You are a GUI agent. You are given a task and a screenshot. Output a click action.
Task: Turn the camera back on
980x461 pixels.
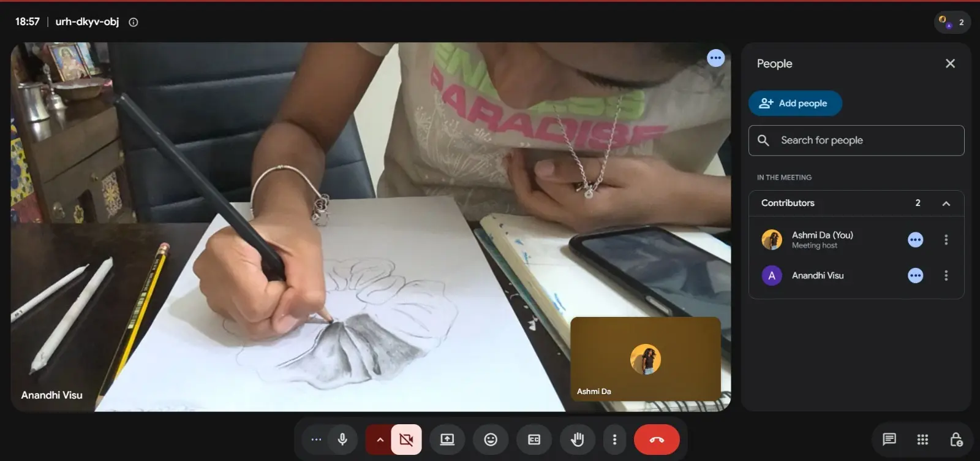tap(406, 440)
